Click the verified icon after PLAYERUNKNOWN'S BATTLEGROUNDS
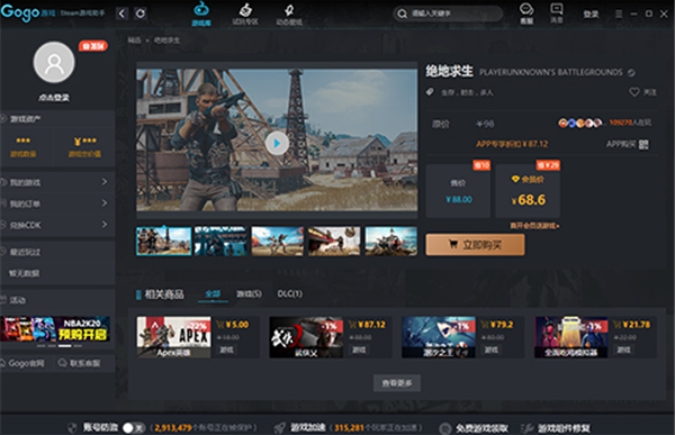The image size is (676, 435). 631,72
